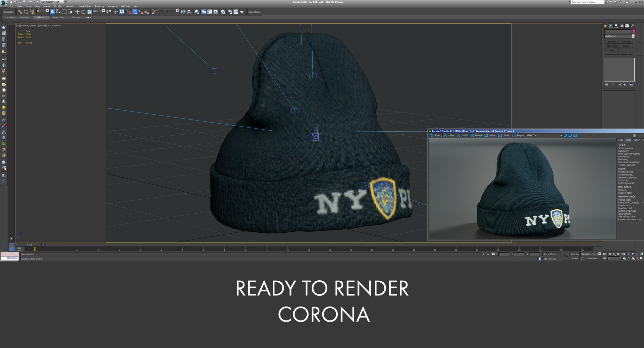The width and height of the screenshot is (644, 348).
Task: Toggle the Percent Snap button
Action: [141, 12]
